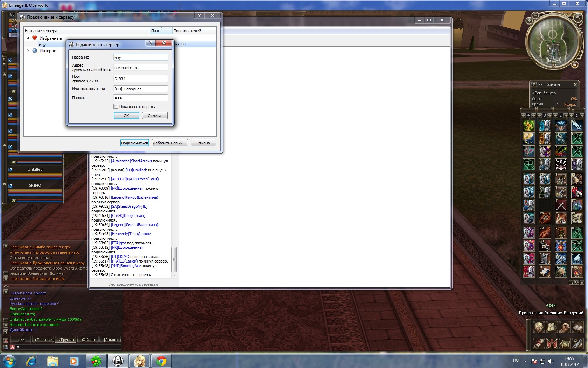Activate golden wing skill icon
Viewport: 588px width, 368px height.
coord(529,138)
